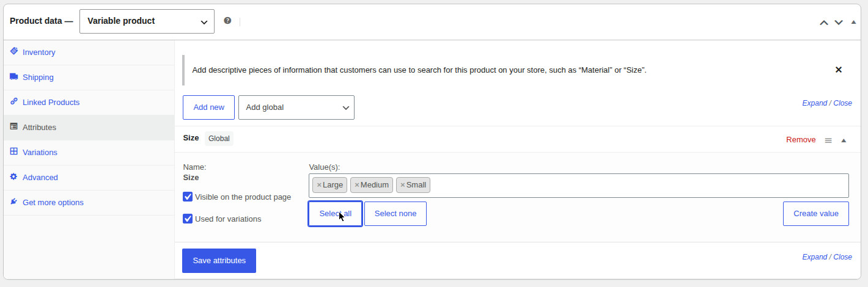Click Remove link for Size attribute
Screen dimensions: 868x287
pos(801,140)
